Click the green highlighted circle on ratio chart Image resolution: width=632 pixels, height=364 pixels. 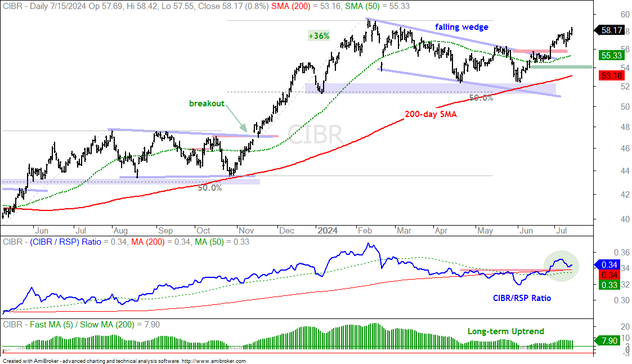[x=562, y=266]
